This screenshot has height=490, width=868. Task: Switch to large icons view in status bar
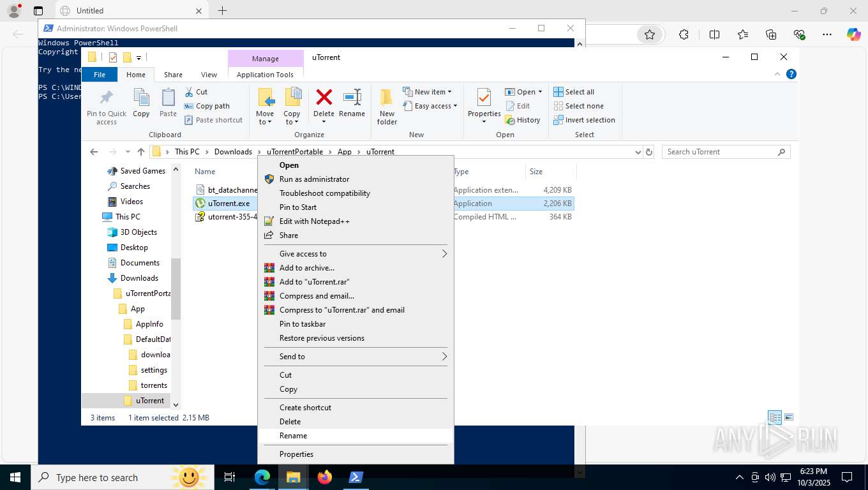click(789, 417)
